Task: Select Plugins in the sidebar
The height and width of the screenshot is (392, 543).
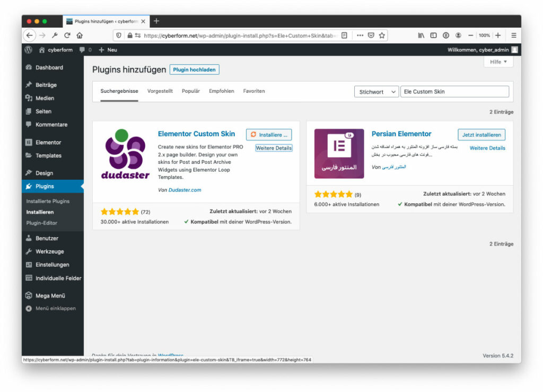Action: click(x=52, y=186)
